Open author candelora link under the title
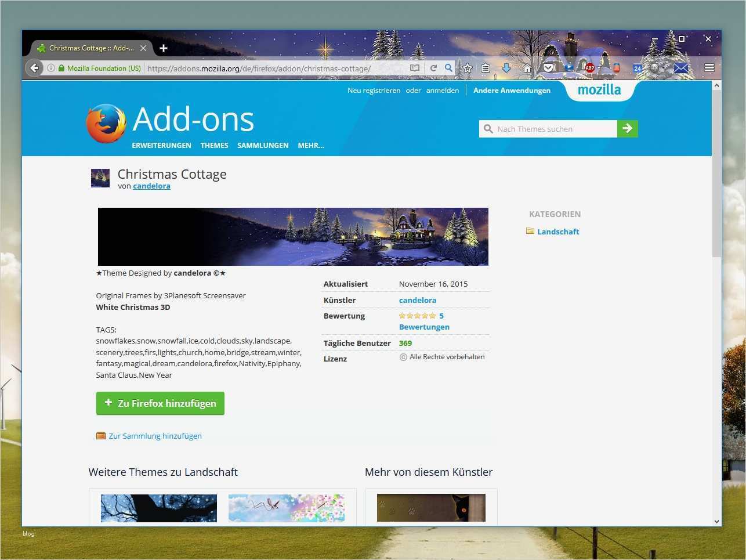 [x=151, y=186]
